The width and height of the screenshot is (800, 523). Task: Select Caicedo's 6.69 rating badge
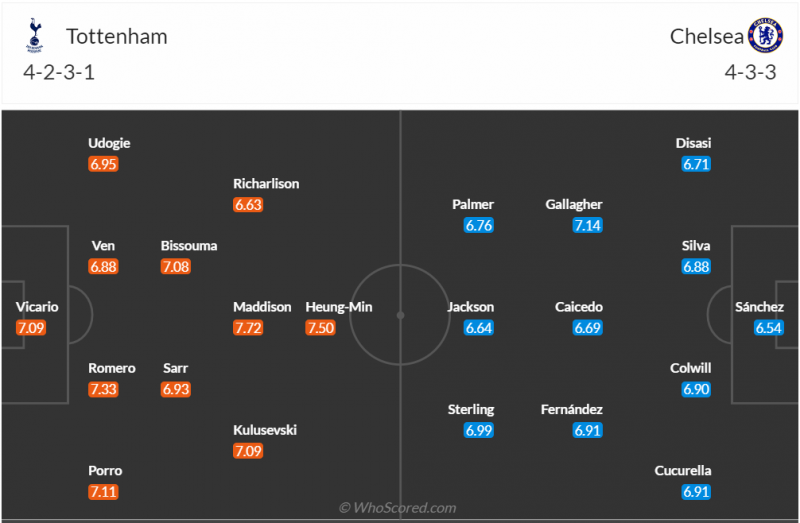point(587,328)
